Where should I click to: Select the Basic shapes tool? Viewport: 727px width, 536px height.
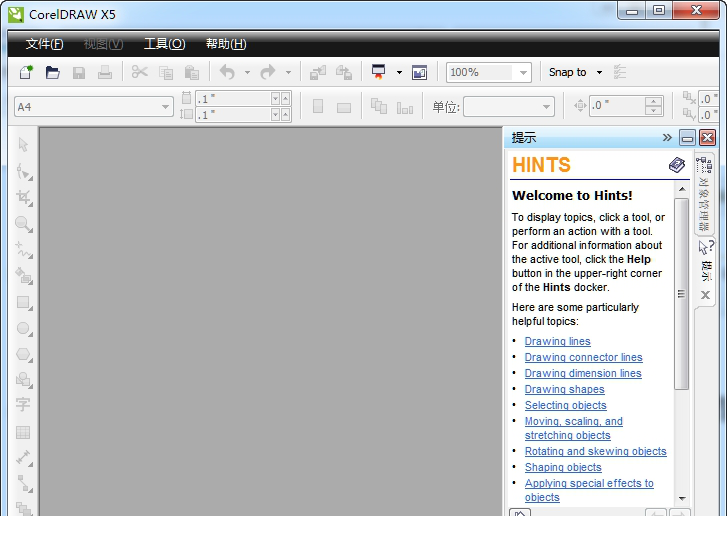coord(24,380)
